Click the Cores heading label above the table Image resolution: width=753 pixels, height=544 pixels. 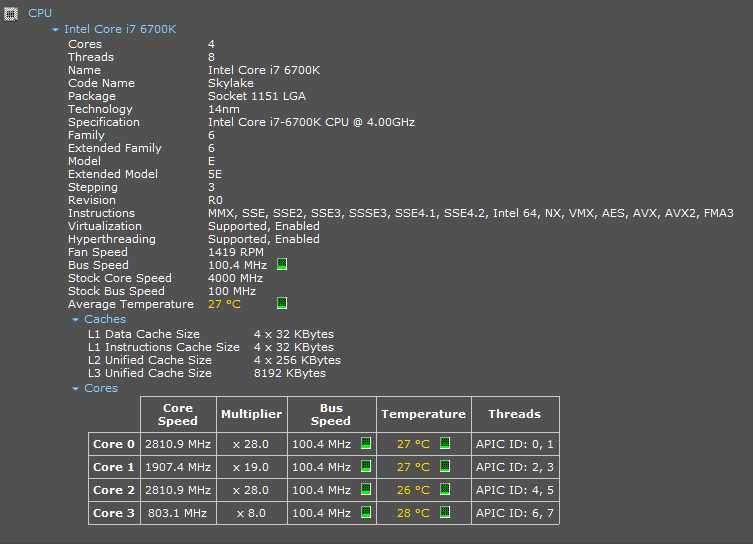click(101, 388)
